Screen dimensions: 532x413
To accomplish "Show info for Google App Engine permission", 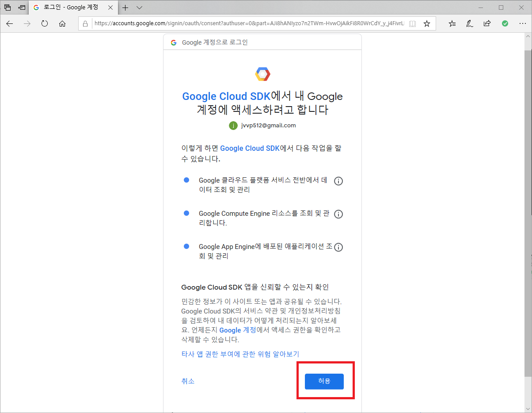I will click(x=338, y=247).
